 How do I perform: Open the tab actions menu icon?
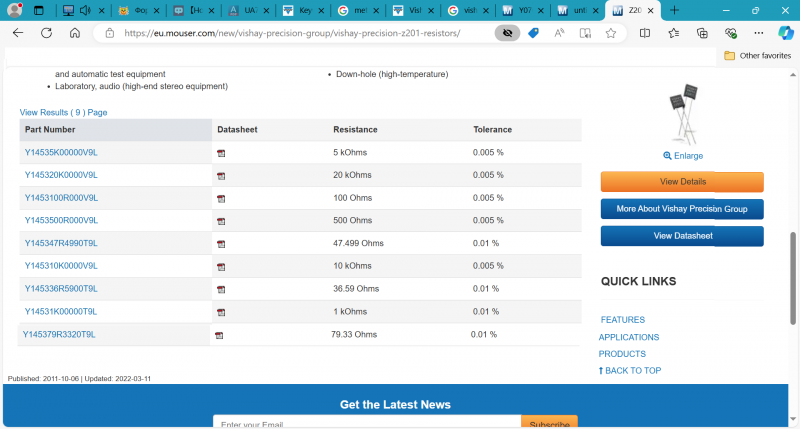[39, 10]
